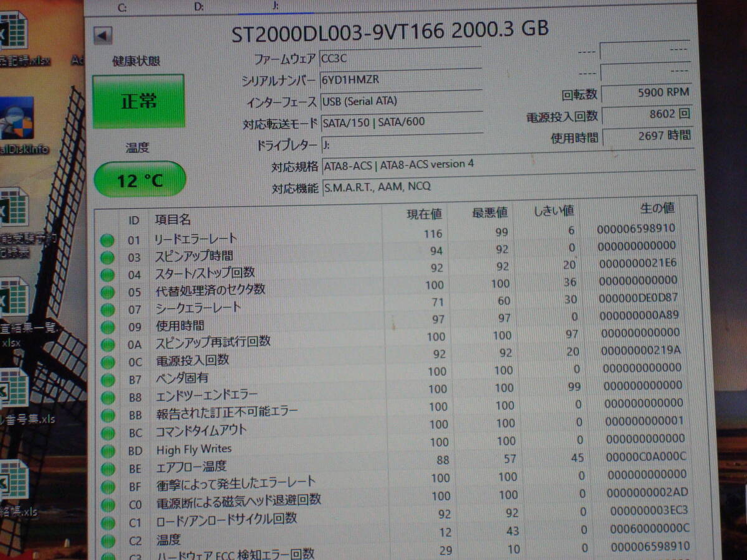
Task: Click the status dot for 衝撃によって発生したエラーレート
Action: (x=108, y=487)
